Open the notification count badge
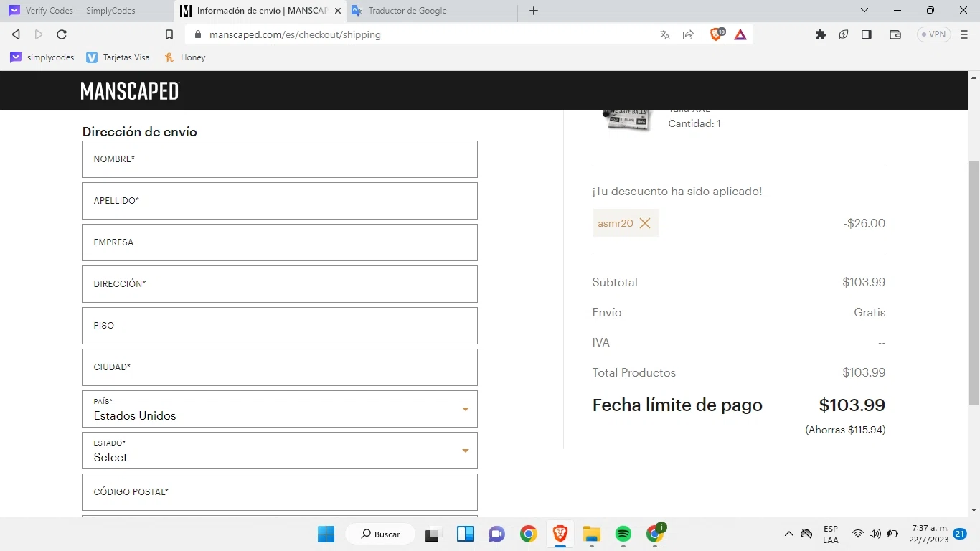 960,534
